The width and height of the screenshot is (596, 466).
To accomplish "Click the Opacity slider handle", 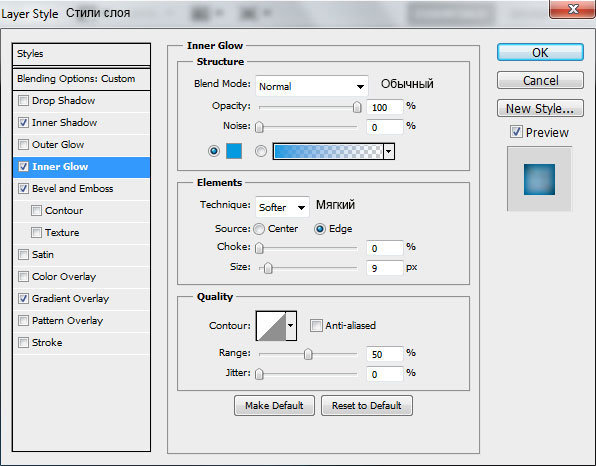I will click(357, 107).
